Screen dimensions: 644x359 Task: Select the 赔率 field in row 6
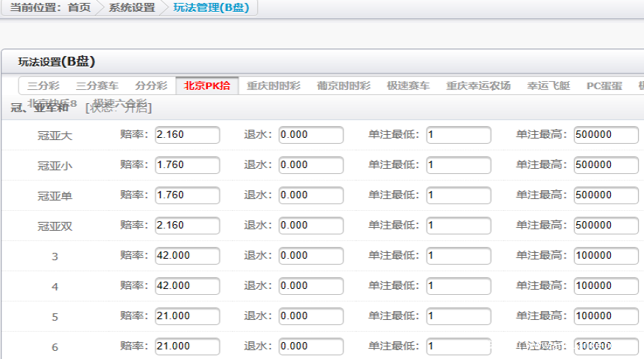pos(187,346)
